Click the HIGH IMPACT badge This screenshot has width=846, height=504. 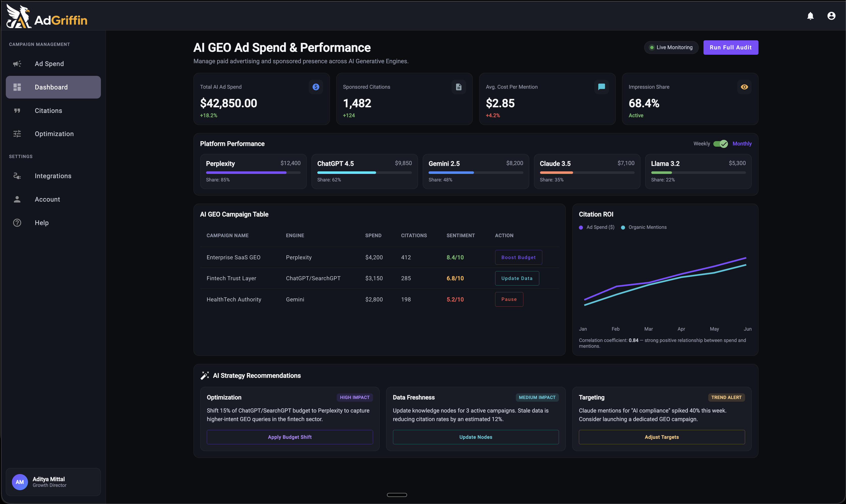354,397
